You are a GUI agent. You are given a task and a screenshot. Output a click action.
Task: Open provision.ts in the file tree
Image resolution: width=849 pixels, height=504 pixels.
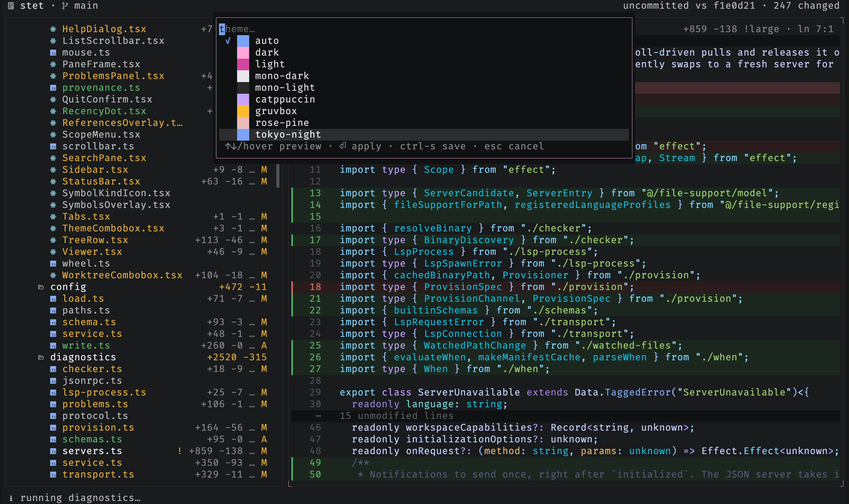tap(98, 428)
